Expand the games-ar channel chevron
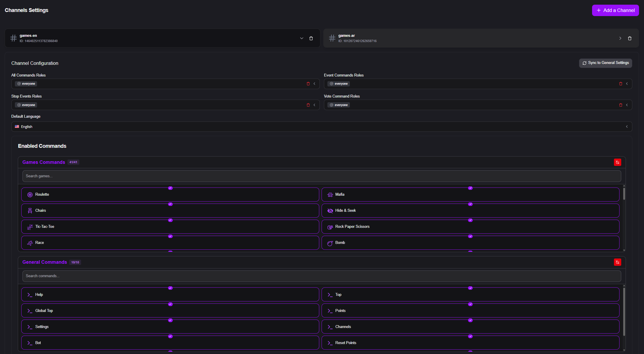The image size is (644, 354). click(x=620, y=38)
